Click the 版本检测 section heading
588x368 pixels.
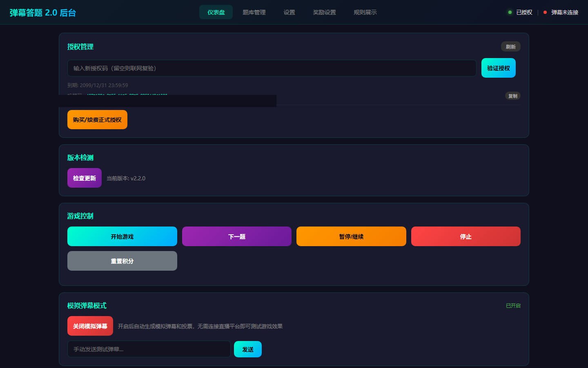[80, 157]
